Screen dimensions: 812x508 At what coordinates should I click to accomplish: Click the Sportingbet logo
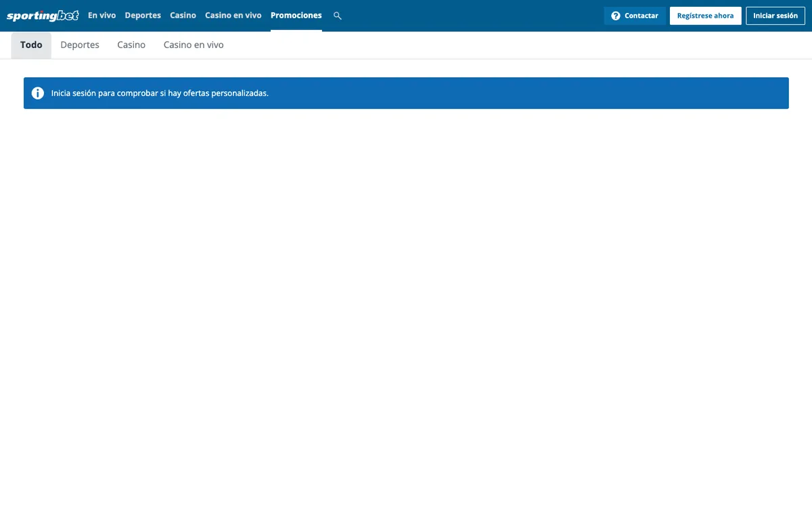click(x=43, y=16)
